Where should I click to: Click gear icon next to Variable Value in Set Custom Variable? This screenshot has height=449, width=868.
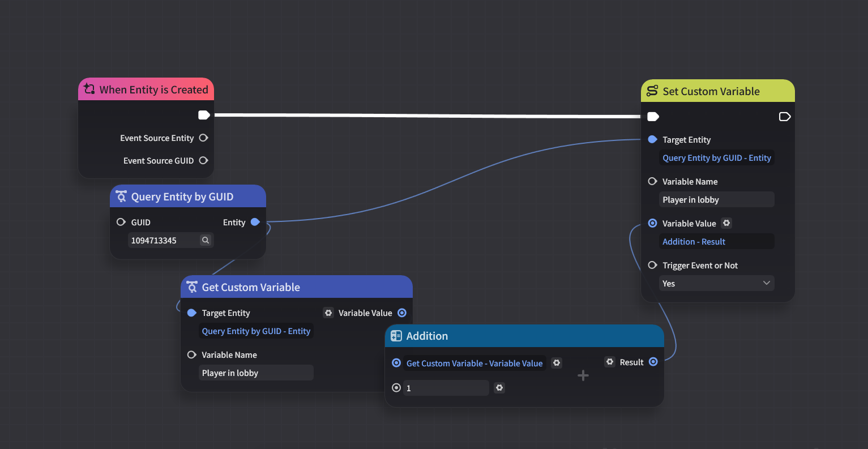(726, 223)
